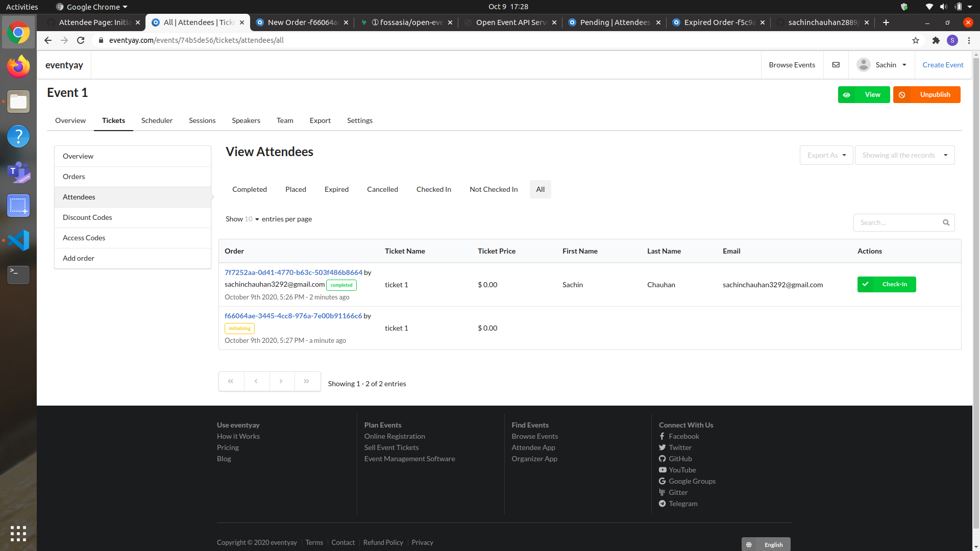Open order f66064ae link
This screenshot has height=551, width=980.
coord(293,316)
